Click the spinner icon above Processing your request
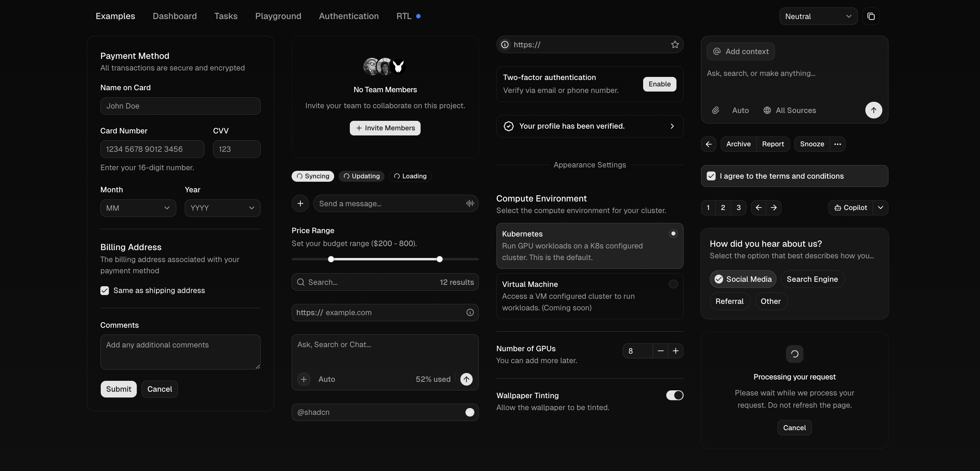This screenshot has width=980, height=471. point(794,354)
